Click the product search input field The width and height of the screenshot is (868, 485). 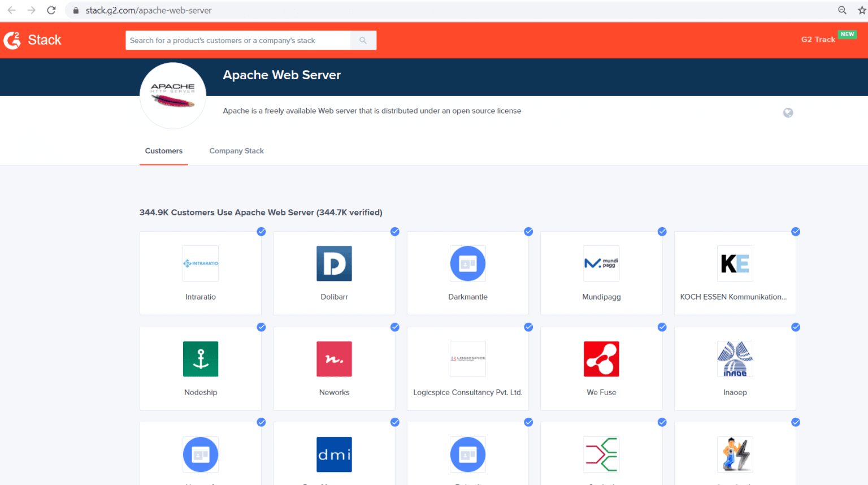coord(237,40)
